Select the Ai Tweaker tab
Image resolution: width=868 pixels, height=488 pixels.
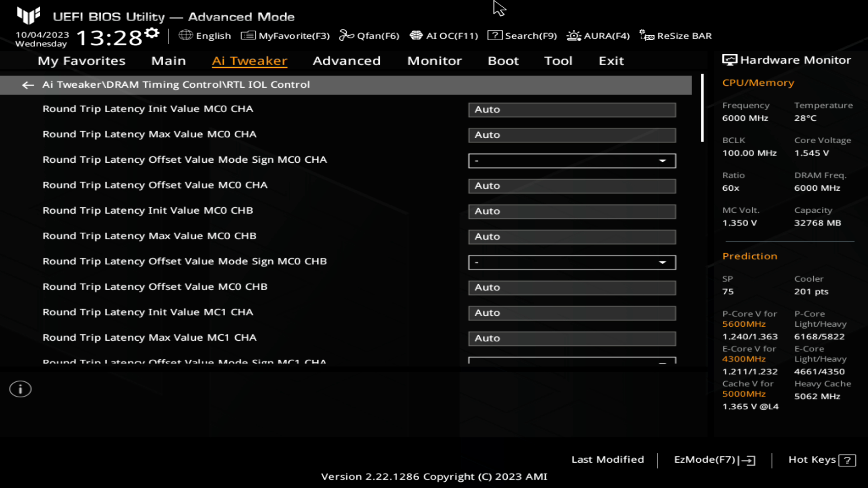tap(250, 61)
